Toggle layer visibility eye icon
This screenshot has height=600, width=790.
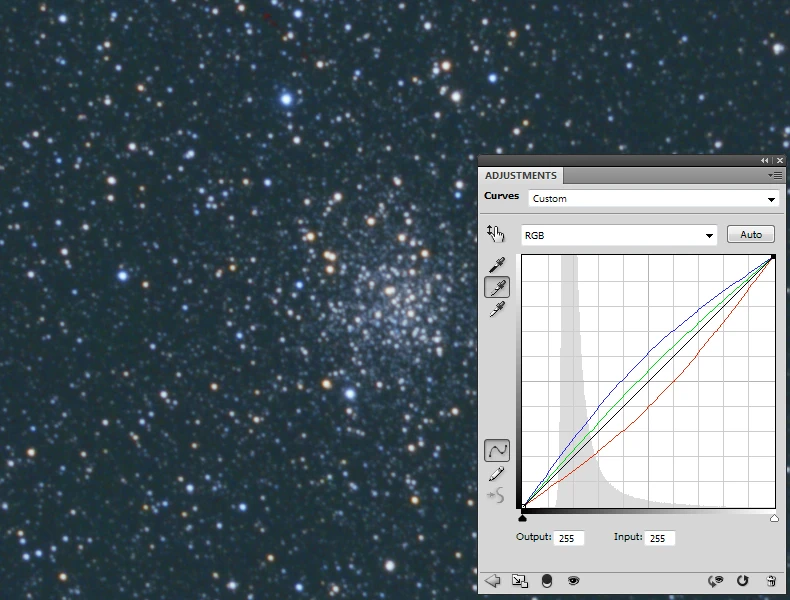pyautogui.click(x=574, y=580)
